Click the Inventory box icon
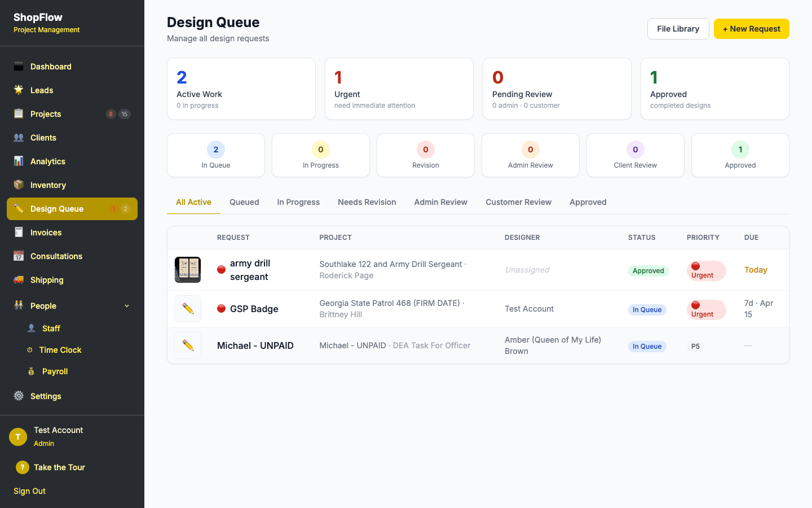 [19, 185]
